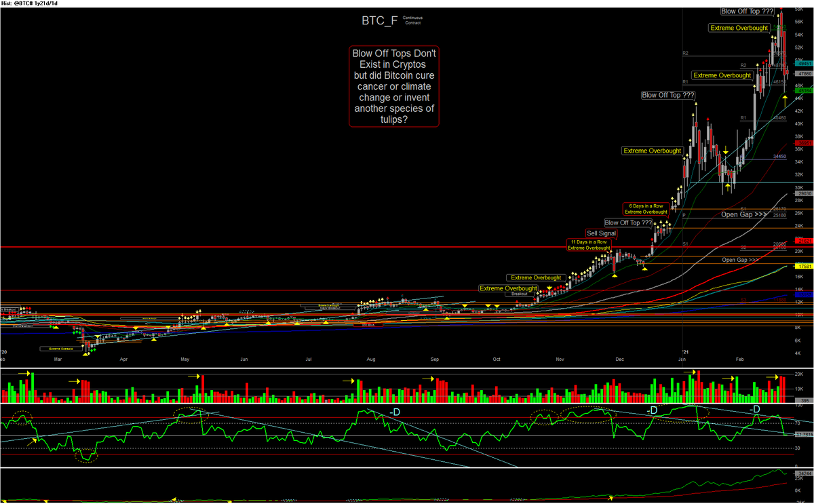The image size is (814, 504).
Task: Select the '11 Days in a Row' annotation box
Action: [588, 245]
